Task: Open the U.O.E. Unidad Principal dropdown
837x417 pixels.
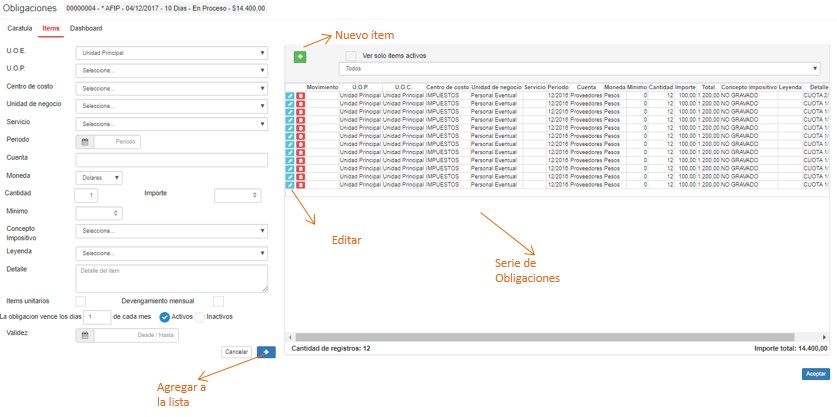Action: click(172, 53)
